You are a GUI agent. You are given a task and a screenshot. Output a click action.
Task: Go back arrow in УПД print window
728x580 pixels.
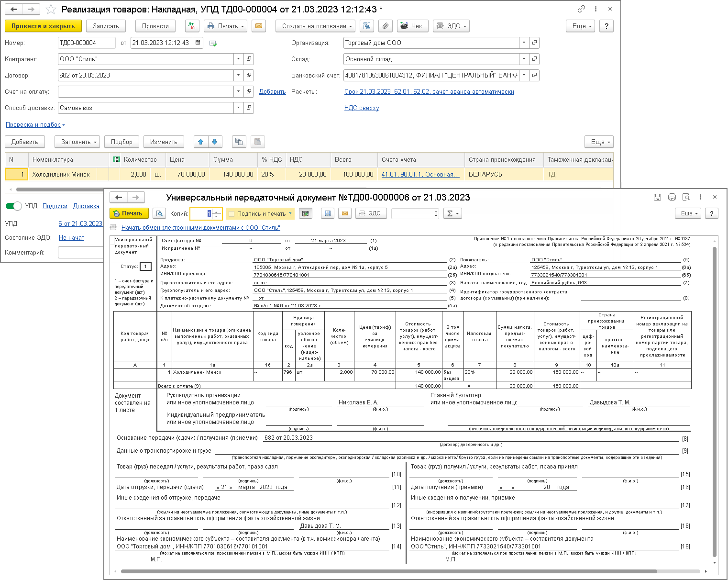(x=119, y=197)
